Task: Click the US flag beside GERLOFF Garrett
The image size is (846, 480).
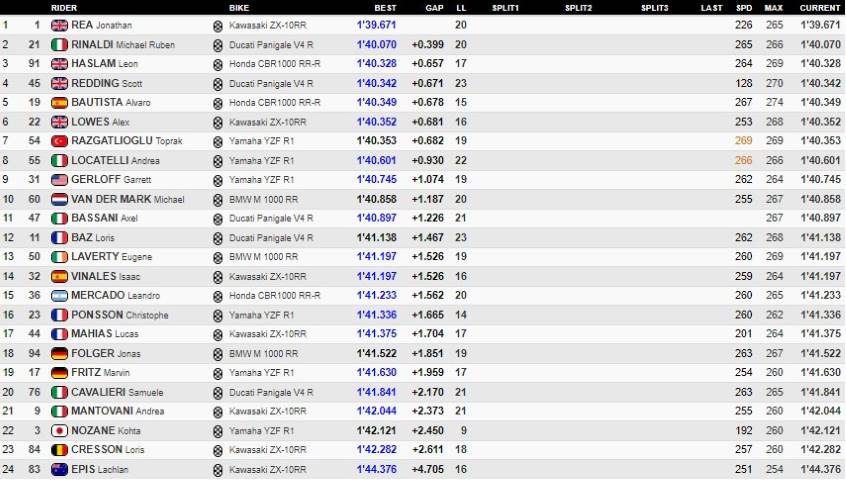Action: pos(59,180)
